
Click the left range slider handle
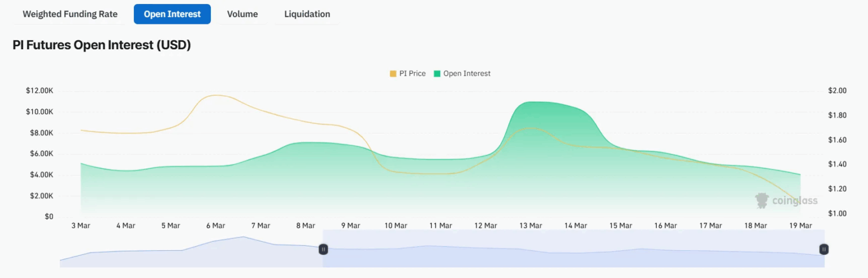pos(323,249)
